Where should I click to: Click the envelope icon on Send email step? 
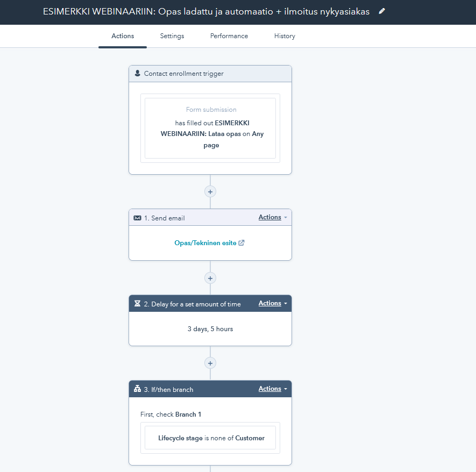(x=138, y=218)
